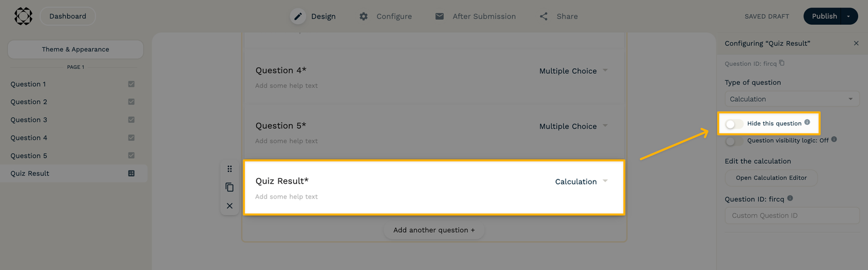The image size is (868, 270).
Task: Open Quiz Result Calculation type dropdown
Action: [582, 181]
